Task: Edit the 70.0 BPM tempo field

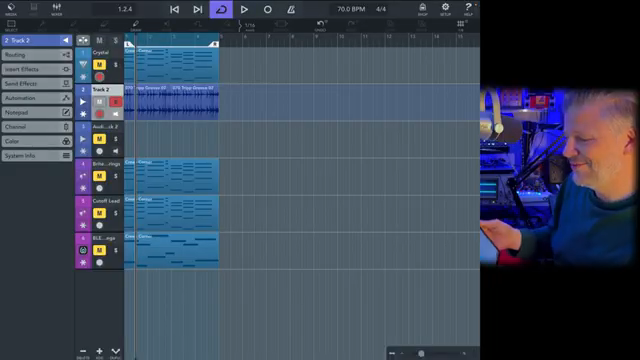Action: (x=351, y=9)
